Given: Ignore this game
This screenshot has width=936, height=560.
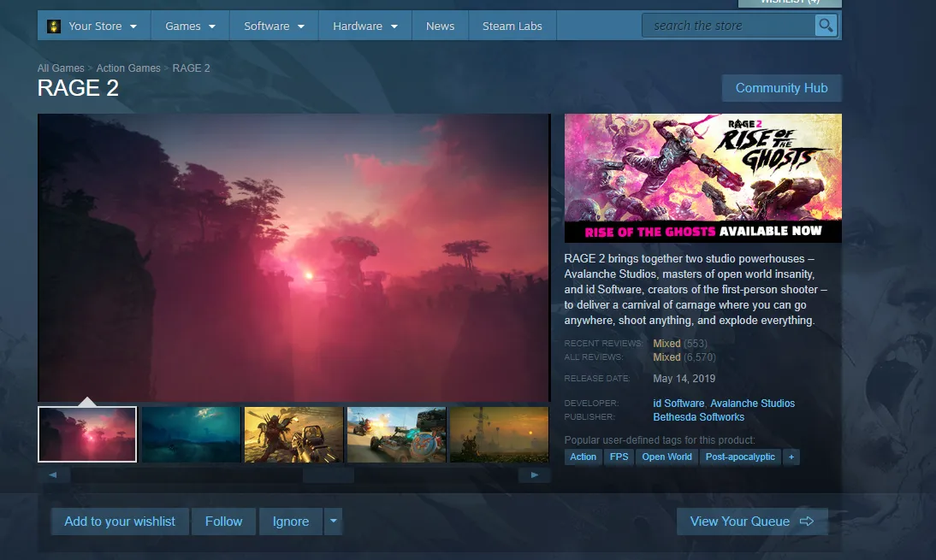Looking at the screenshot, I should point(291,522).
